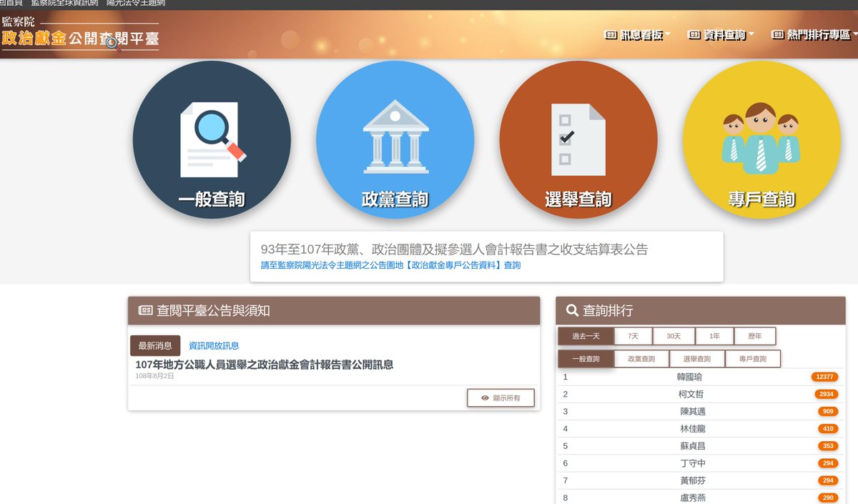
Task: Switch ranking period to 7天
Action: click(x=632, y=335)
